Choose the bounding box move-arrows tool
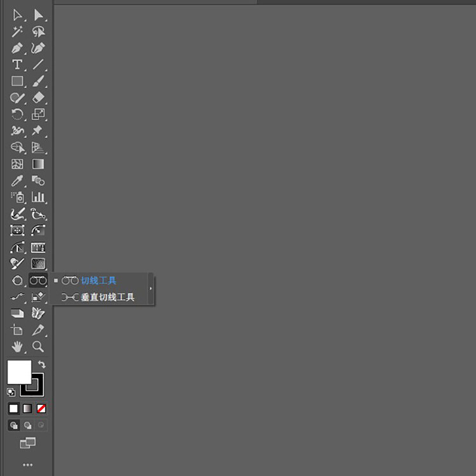This screenshot has height=476, width=476. coord(17,230)
